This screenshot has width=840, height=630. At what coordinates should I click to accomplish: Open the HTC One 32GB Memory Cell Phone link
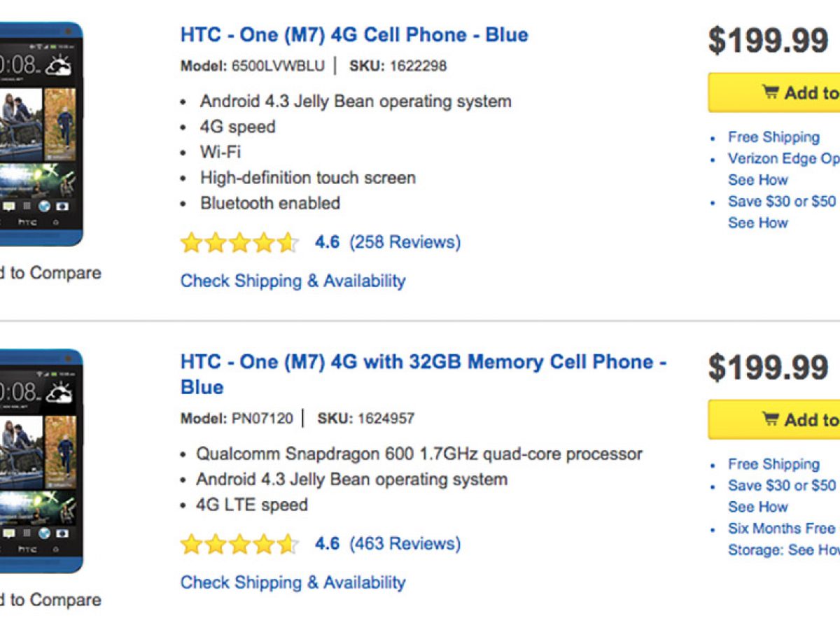point(423,363)
